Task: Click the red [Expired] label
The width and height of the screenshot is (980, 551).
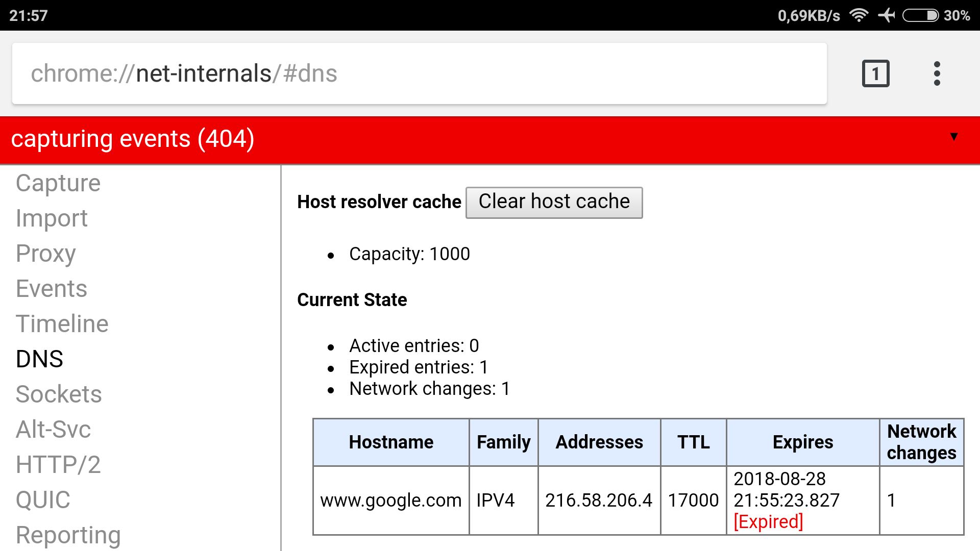Action: pos(768,522)
